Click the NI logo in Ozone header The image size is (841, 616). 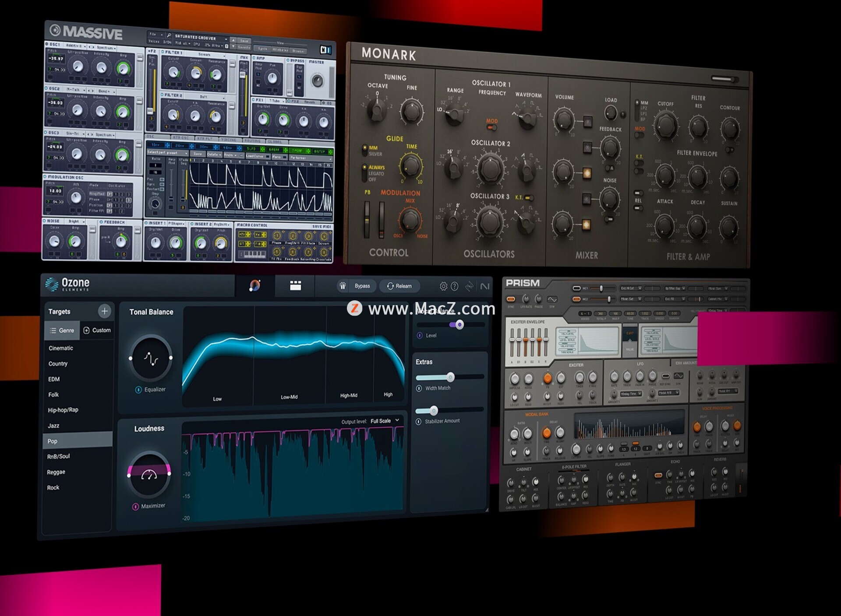485,286
